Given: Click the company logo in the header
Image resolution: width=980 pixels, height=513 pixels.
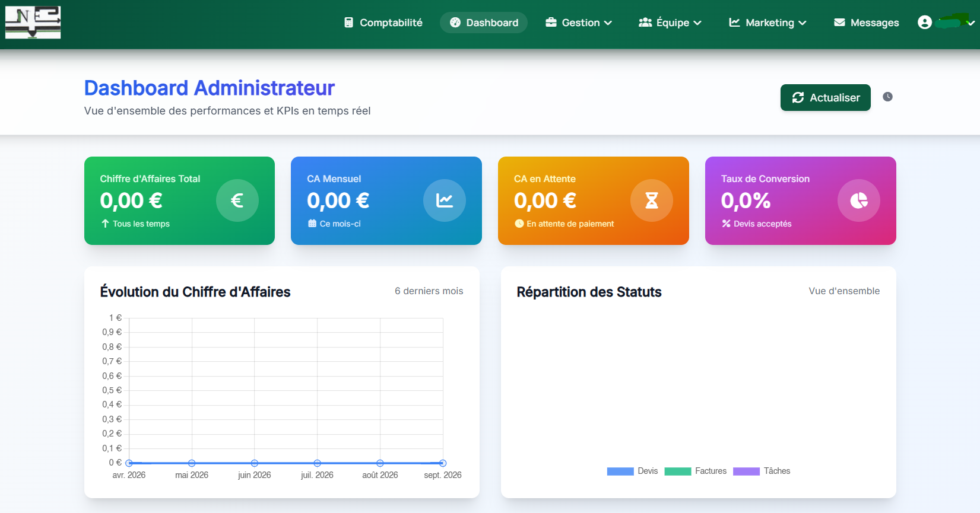Looking at the screenshot, I should [33, 23].
